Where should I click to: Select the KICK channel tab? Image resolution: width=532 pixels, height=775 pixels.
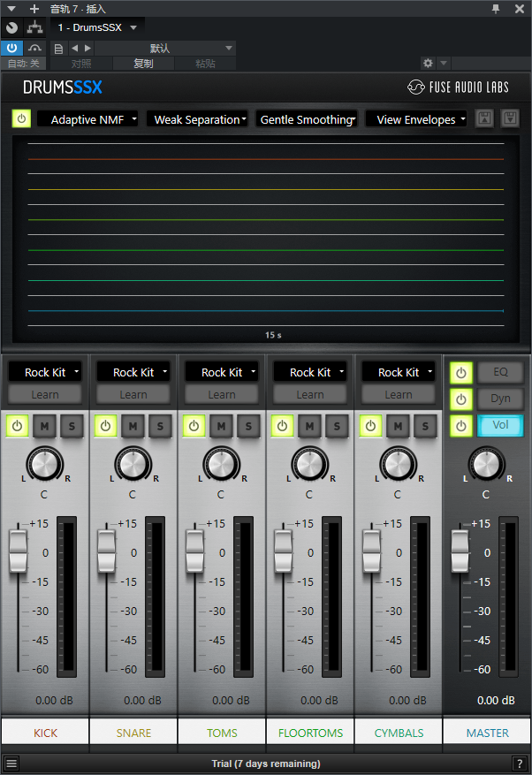click(45, 733)
